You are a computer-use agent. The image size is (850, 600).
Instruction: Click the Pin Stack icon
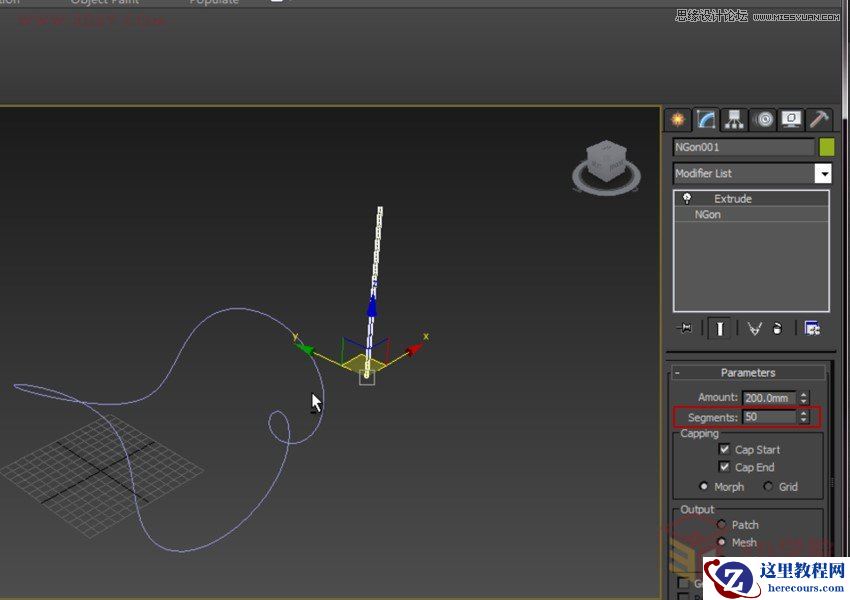click(688, 327)
